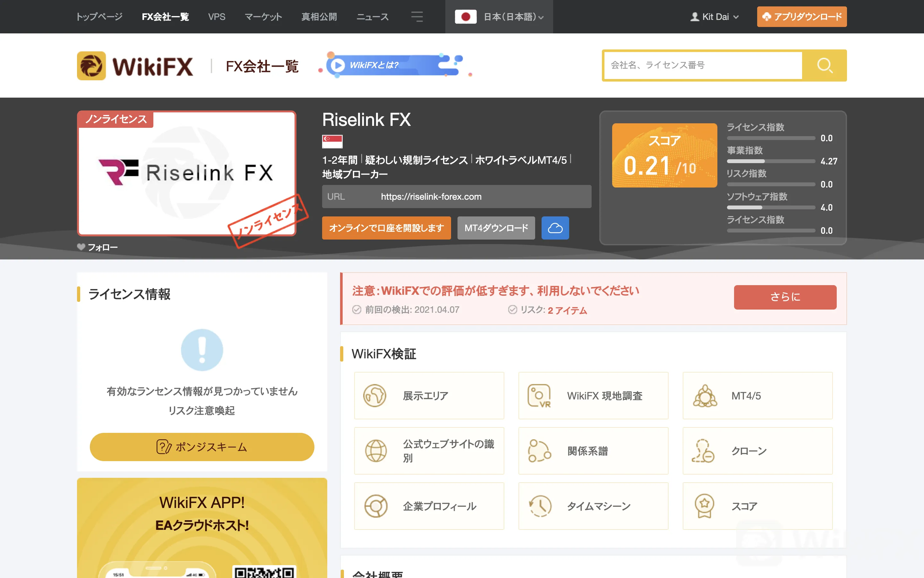Click the 疑わしい規制ライセンス tag
The width and height of the screenshot is (924, 578).
click(x=416, y=160)
